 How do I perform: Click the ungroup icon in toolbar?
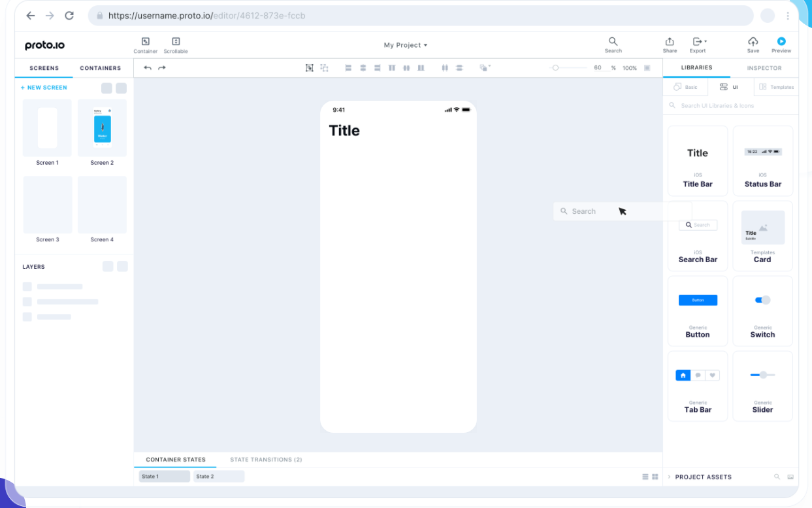[x=324, y=68]
